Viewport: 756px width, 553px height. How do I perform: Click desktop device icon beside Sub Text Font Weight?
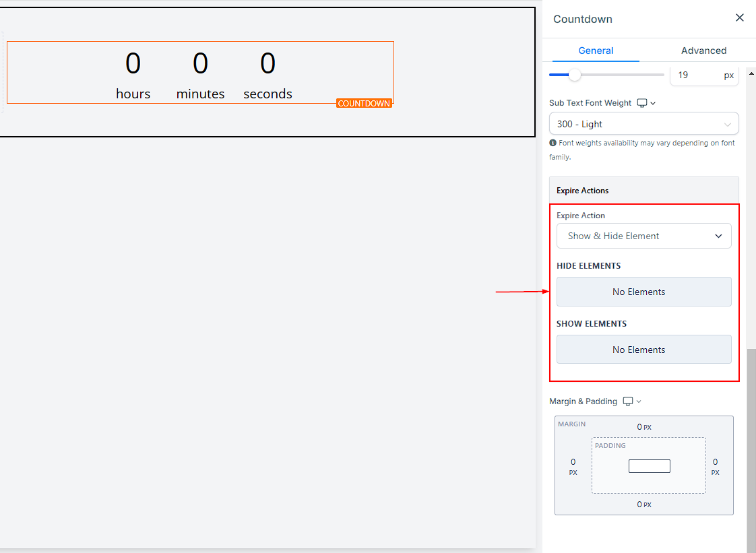coord(642,103)
